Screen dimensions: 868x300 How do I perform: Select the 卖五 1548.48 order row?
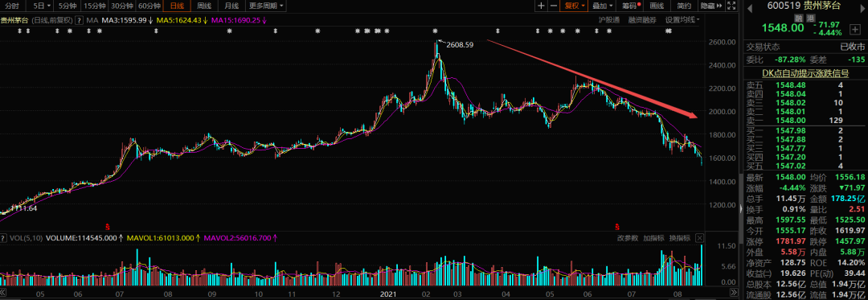click(x=806, y=85)
